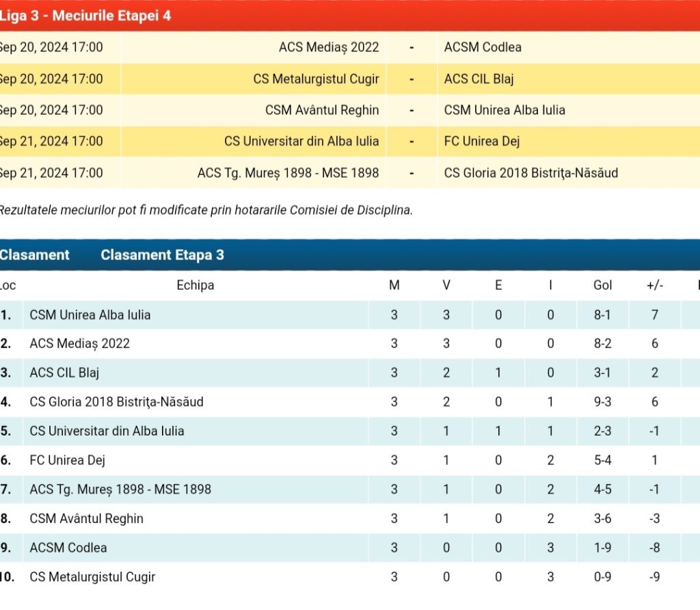Click goal record 0-9 of Metalurgistul Cugir
700x610 pixels.
[x=602, y=577]
